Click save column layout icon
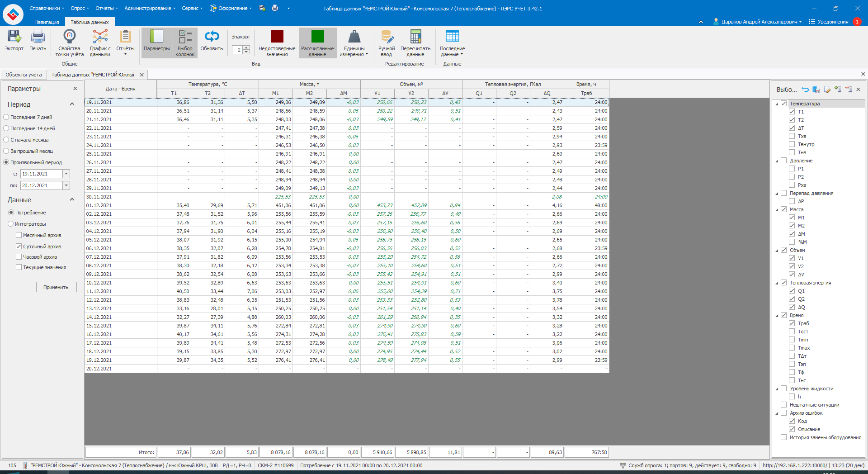This screenshot has width=868, height=474. pos(816,90)
